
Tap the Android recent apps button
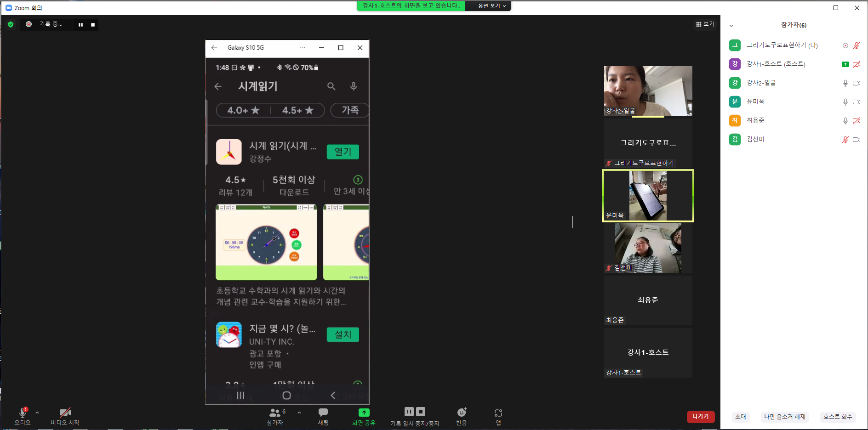click(x=240, y=396)
